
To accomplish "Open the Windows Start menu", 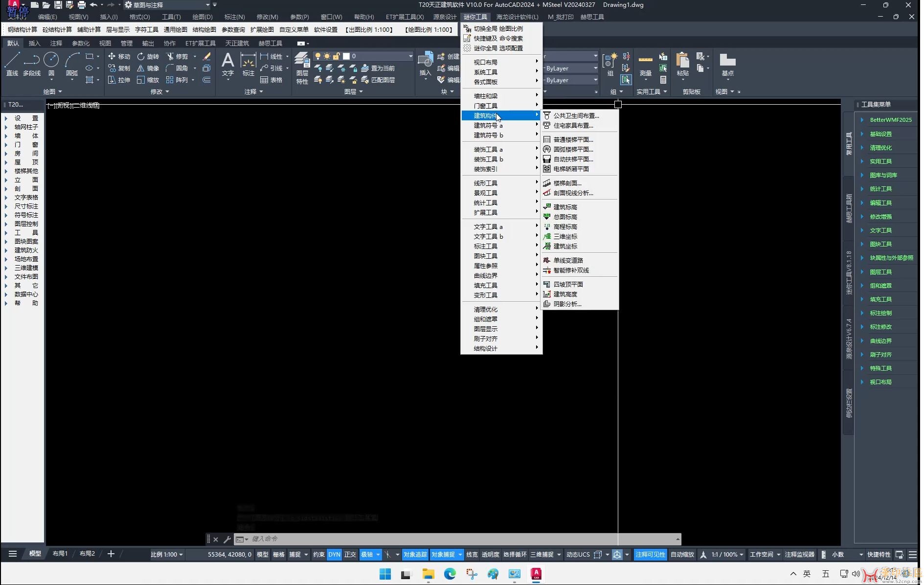I will pyautogui.click(x=385, y=574).
